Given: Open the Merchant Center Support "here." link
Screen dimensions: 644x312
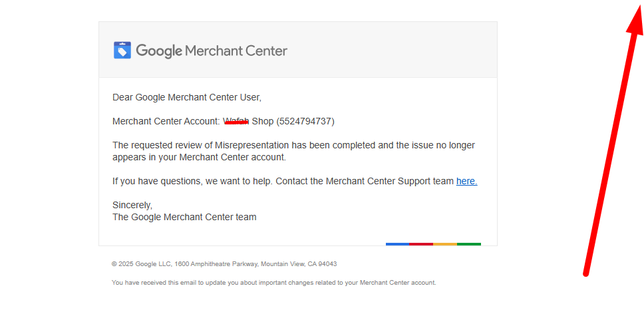Looking at the screenshot, I should (466, 181).
